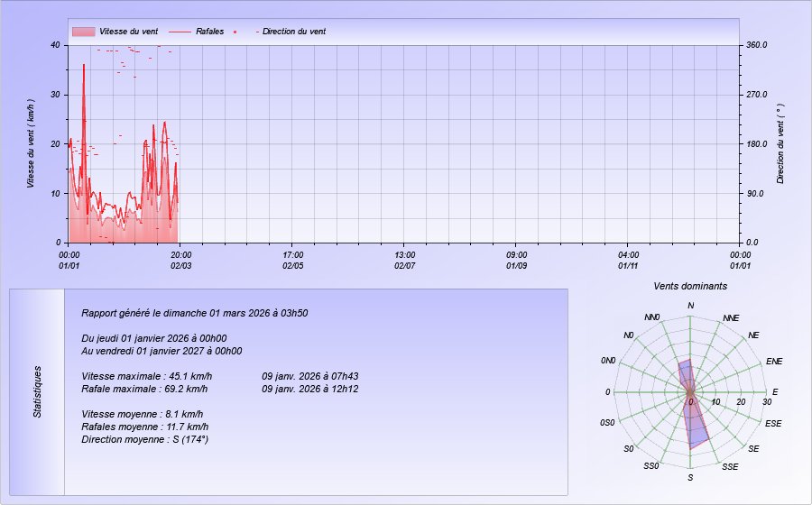
Task: Click the Rafale maximale 69.2 km/h statistic
Action: click(x=144, y=389)
